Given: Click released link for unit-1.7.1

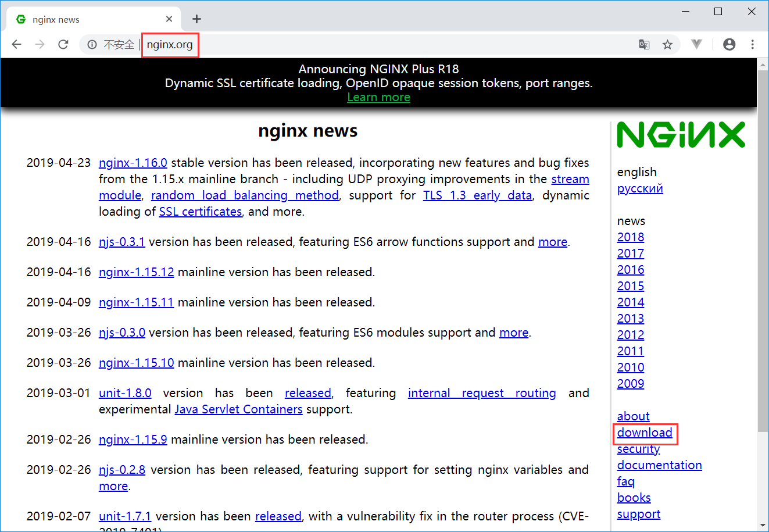Looking at the screenshot, I should [278, 516].
